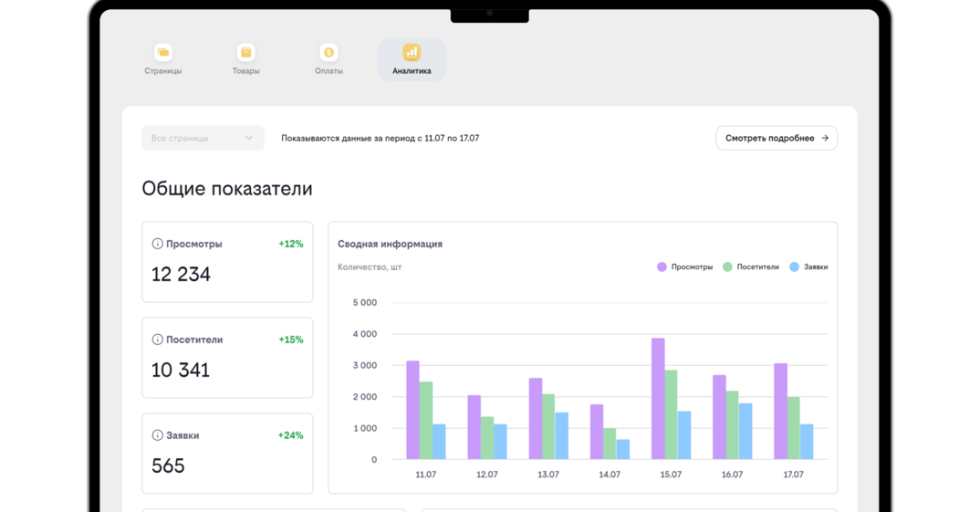Screen dimensions: 980x512
Task: Click the info icon next to Просмотры
Action: click(158, 244)
